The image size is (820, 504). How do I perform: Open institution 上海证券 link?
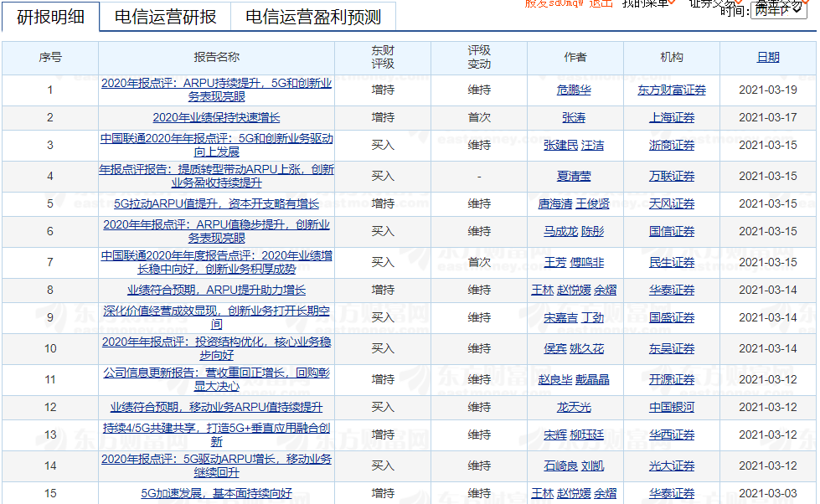[672, 118]
